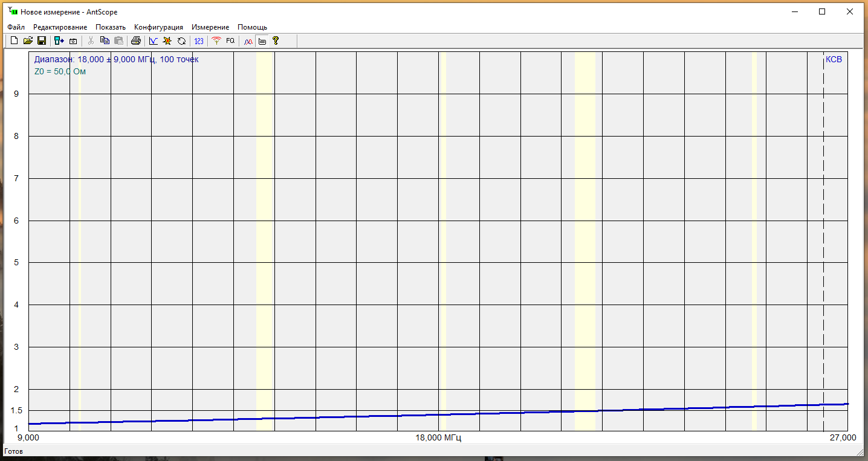Click the circular refresh arrows icon
Screen dimensions: 868x461
181,41
